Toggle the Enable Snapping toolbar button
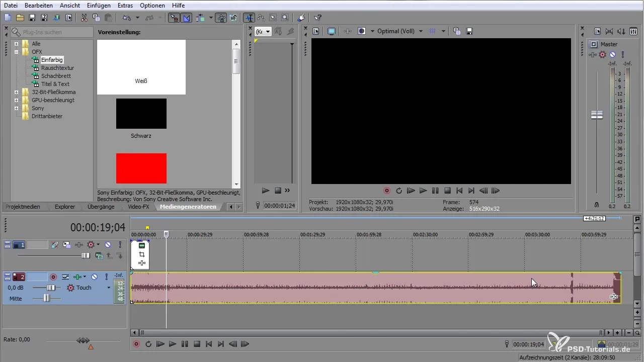 [174, 18]
